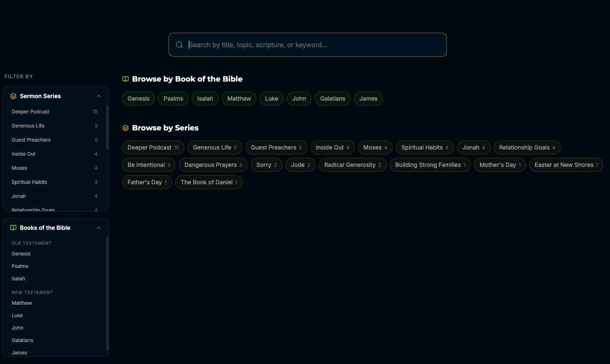The width and height of the screenshot is (610, 364).
Task: Select the Genesis book chip
Action: click(x=138, y=99)
